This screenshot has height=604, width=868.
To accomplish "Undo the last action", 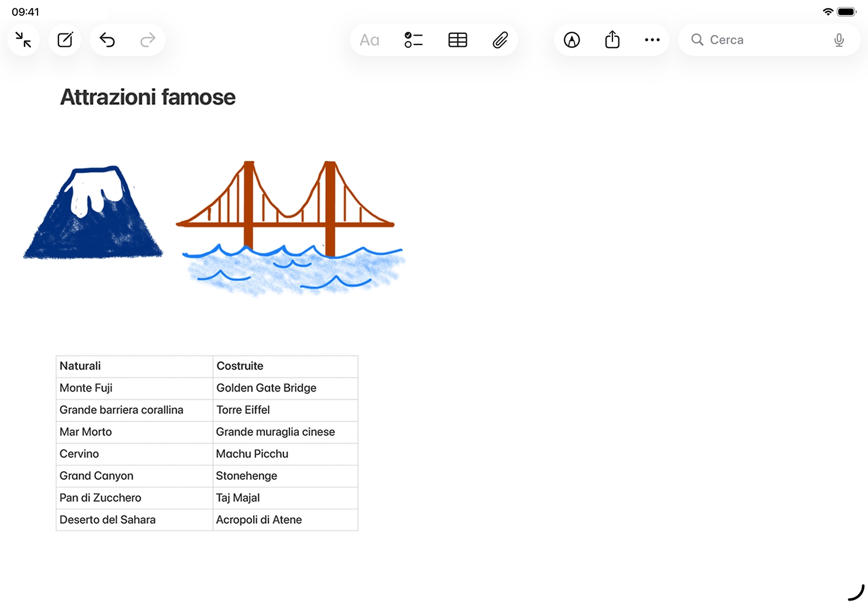I will tap(107, 40).
